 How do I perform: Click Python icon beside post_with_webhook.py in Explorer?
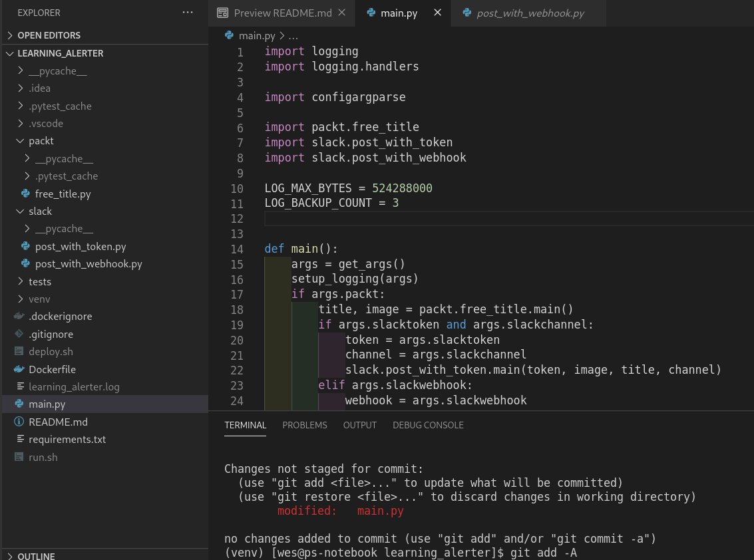click(25, 263)
